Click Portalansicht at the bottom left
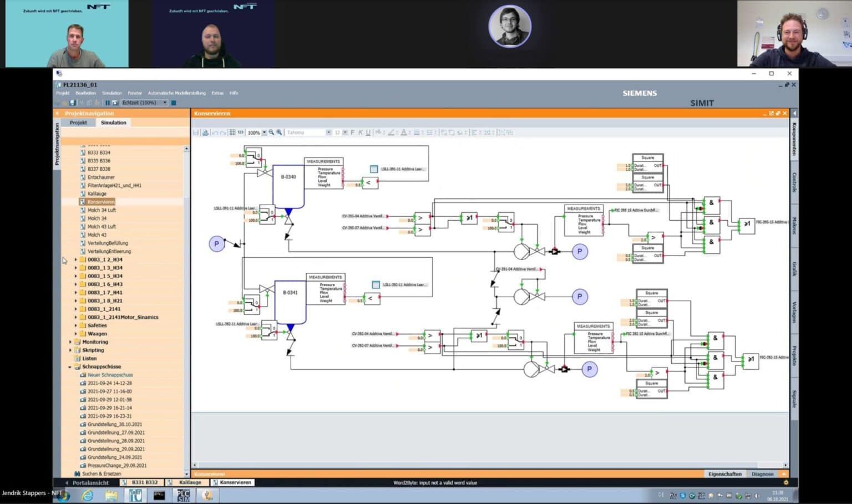 90,482
